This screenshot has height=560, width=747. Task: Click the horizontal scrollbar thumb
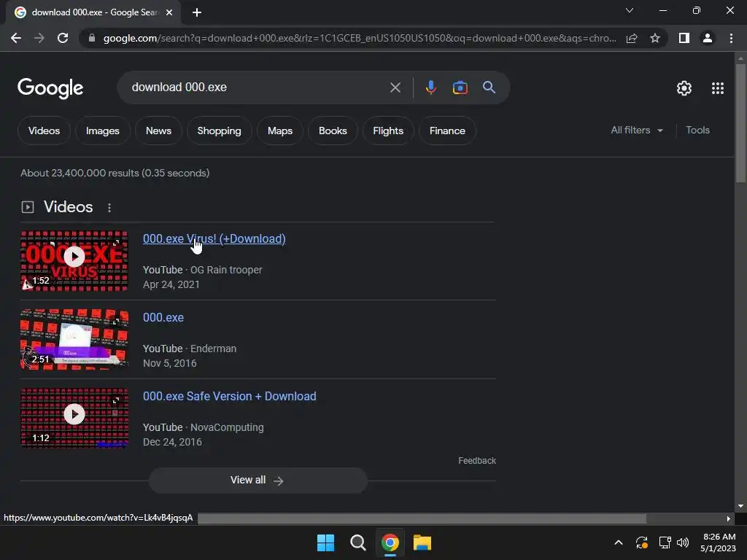(x=422, y=518)
